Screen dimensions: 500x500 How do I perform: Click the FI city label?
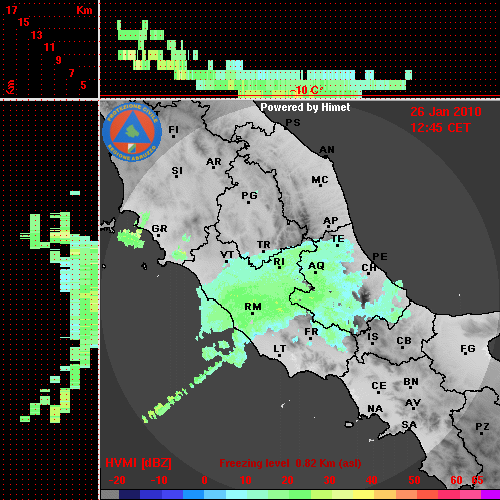tap(173, 129)
